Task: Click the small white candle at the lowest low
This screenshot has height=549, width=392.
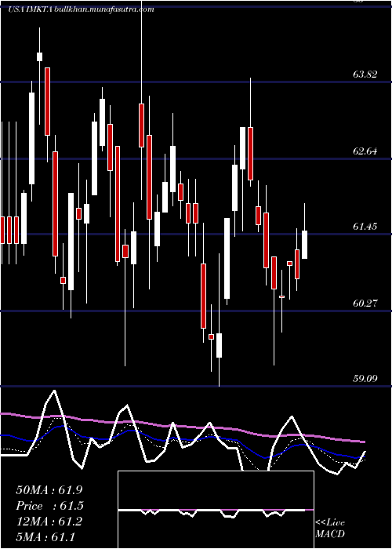Action: [x=219, y=345]
